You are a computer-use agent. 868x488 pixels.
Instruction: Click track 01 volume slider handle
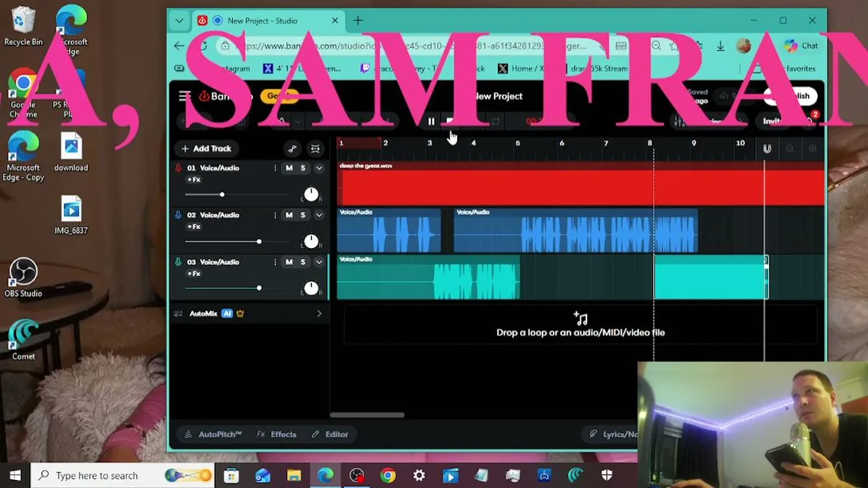click(222, 195)
